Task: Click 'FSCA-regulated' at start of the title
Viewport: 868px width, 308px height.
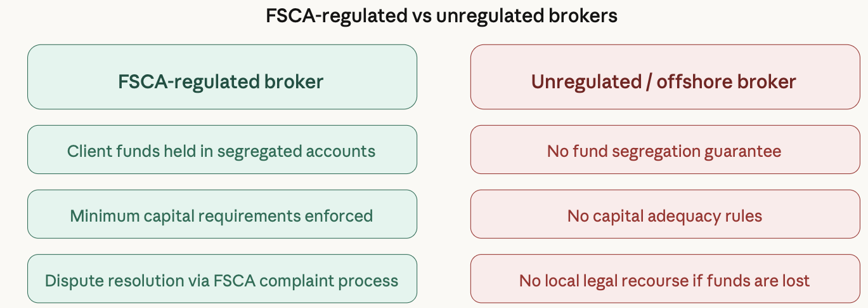Action: tap(334, 17)
